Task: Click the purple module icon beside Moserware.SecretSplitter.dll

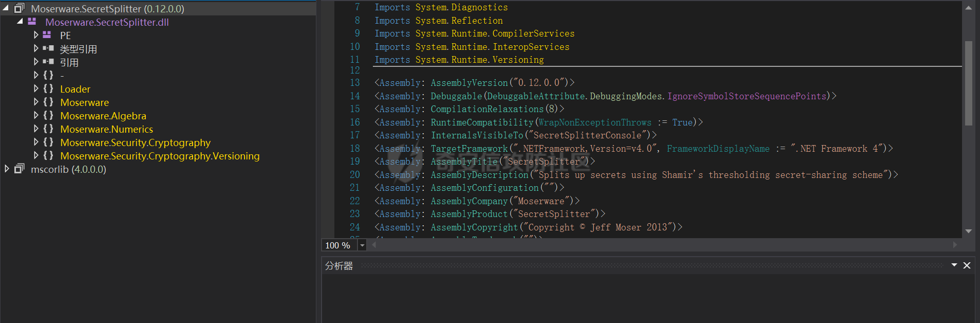Action: click(32, 22)
